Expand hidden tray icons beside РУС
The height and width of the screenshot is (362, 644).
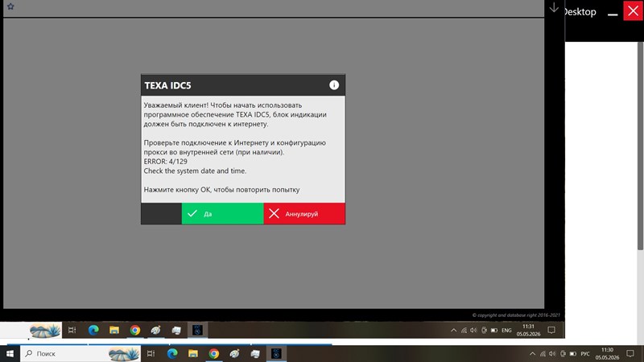[532, 353]
